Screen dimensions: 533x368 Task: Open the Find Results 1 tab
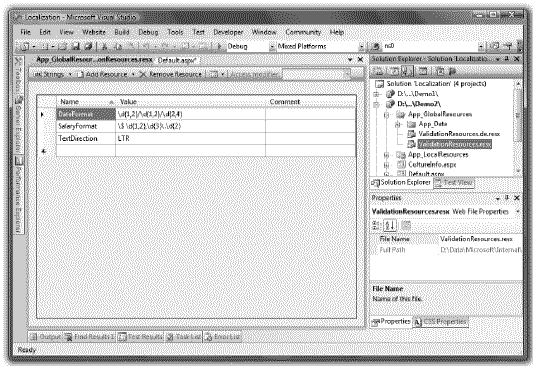point(90,337)
